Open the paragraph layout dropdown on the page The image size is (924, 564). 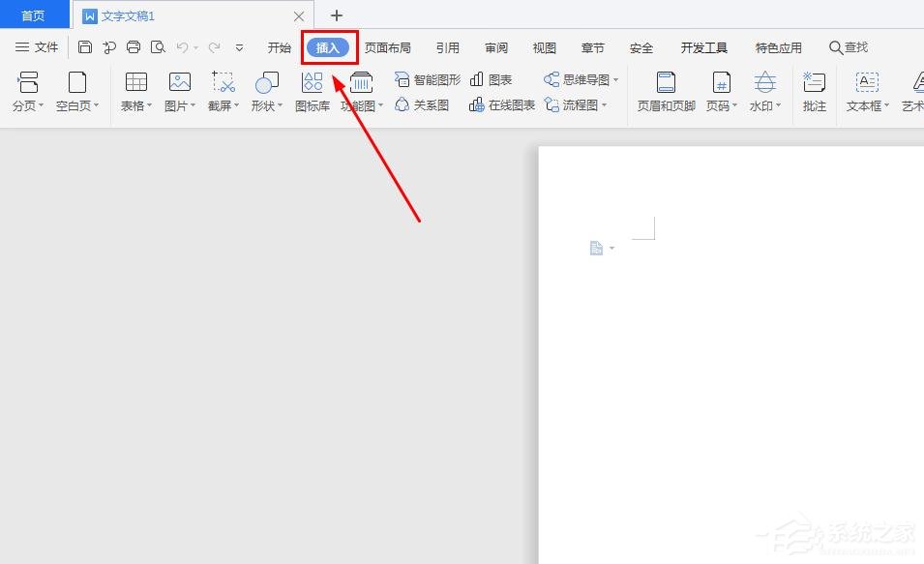pyautogui.click(x=612, y=248)
